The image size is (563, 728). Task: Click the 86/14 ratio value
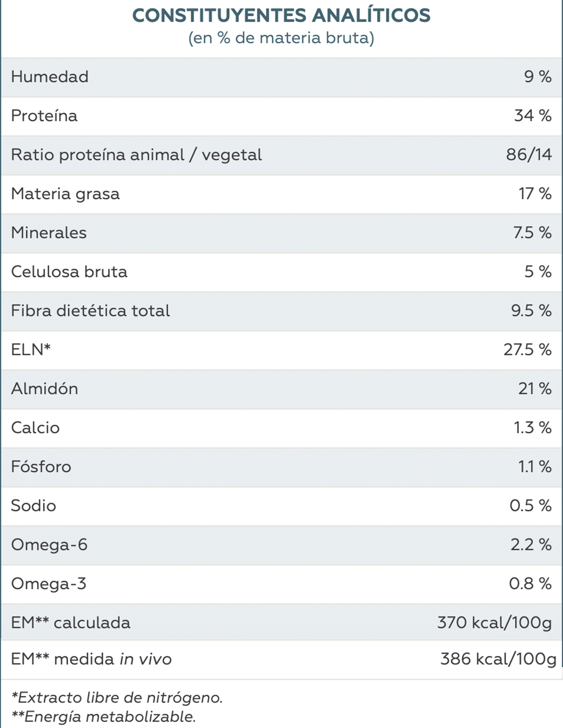pos(529,155)
